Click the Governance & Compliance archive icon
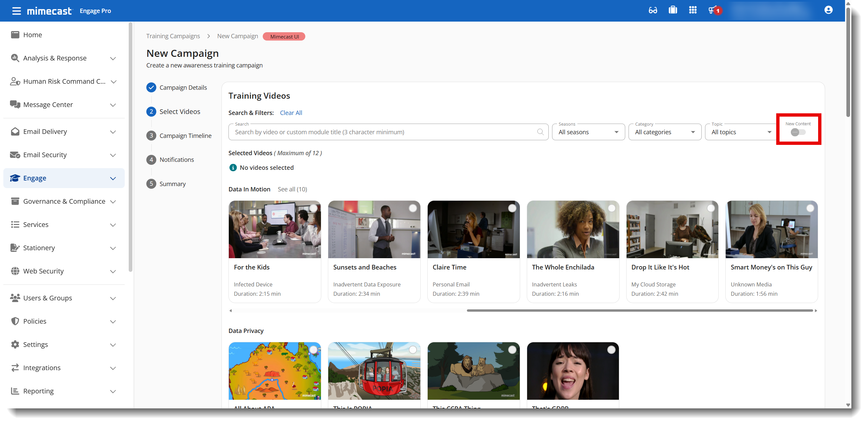This screenshot has width=868, height=425. coord(15,201)
